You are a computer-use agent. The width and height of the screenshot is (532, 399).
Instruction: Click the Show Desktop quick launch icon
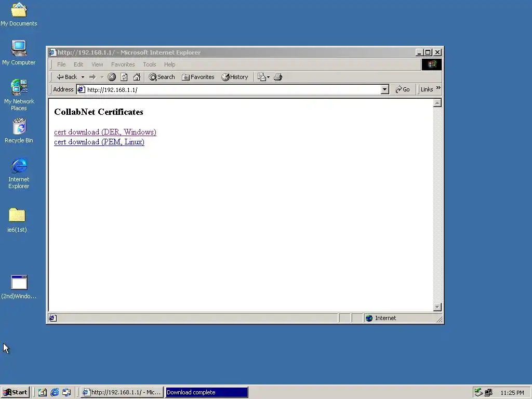pyautogui.click(x=43, y=392)
